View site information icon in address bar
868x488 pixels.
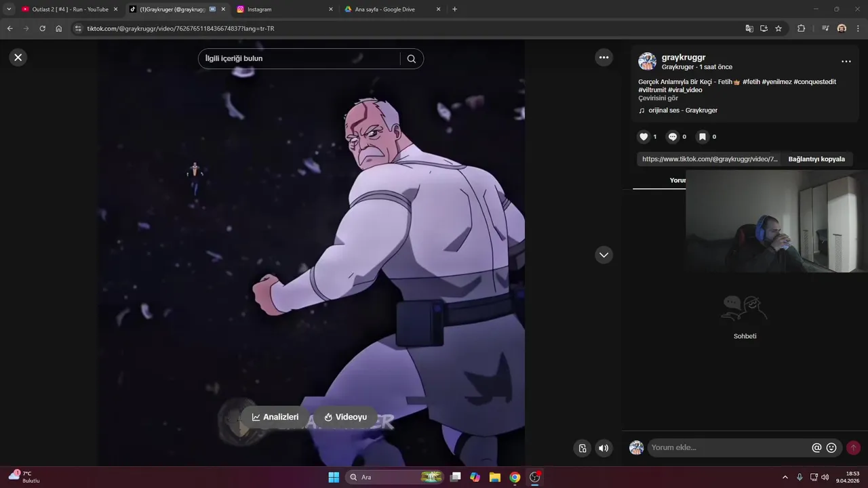point(78,28)
